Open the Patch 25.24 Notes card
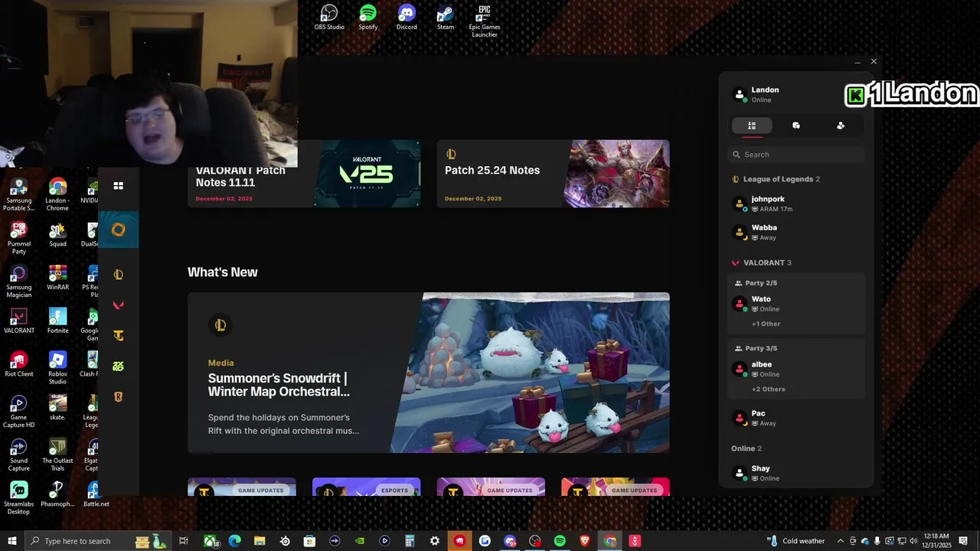This screenshot has width=980, height=551. pyautogui.click(x=553, y=174)
